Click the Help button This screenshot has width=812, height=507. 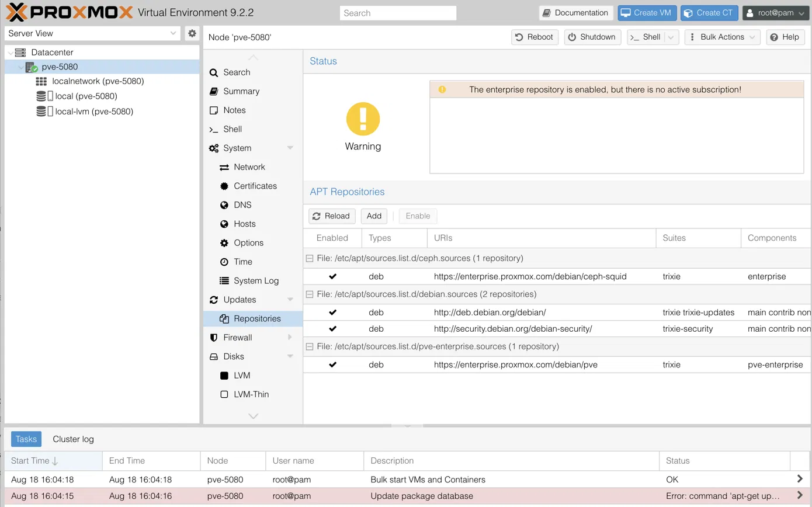pyautogui.click(x=786, y=37)
